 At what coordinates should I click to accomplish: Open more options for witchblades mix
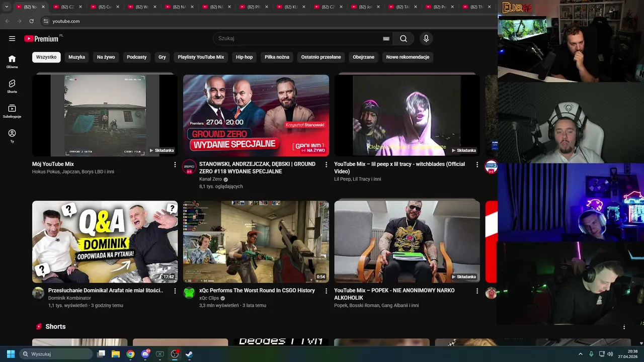477,164
